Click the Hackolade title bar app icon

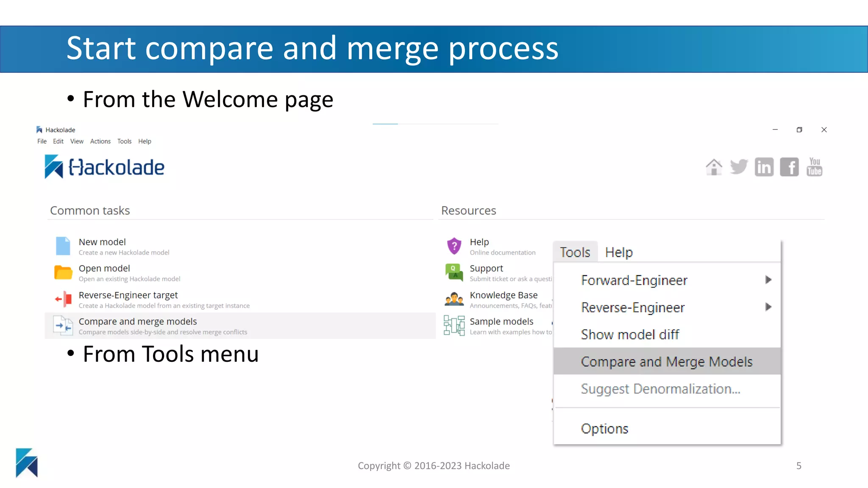pos(39,130)
